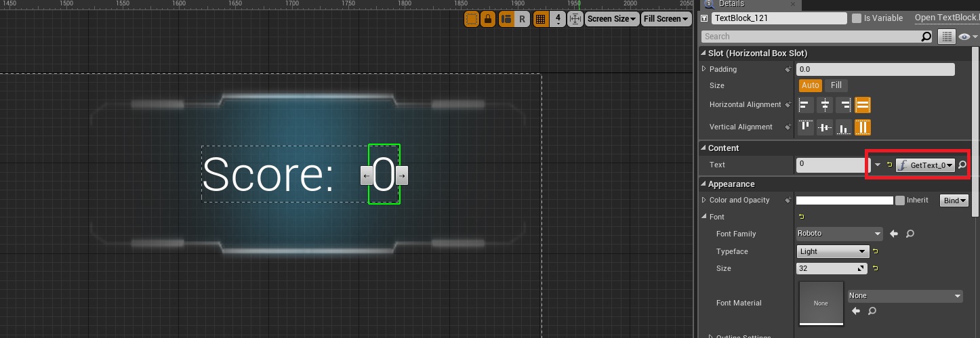Set horizontal alignment to center
Image resolution: width=980 pixels, height=338 pixels.
tap(825, 105)
